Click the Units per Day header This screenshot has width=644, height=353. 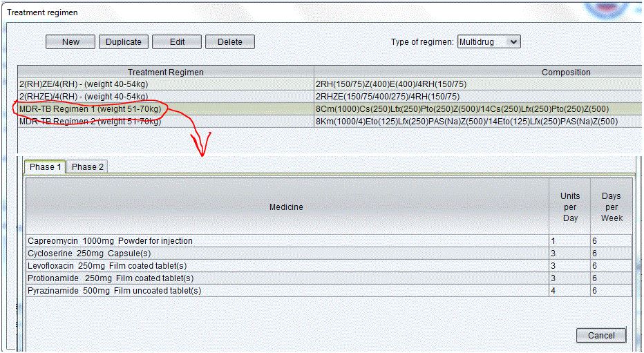click(569, 207)
